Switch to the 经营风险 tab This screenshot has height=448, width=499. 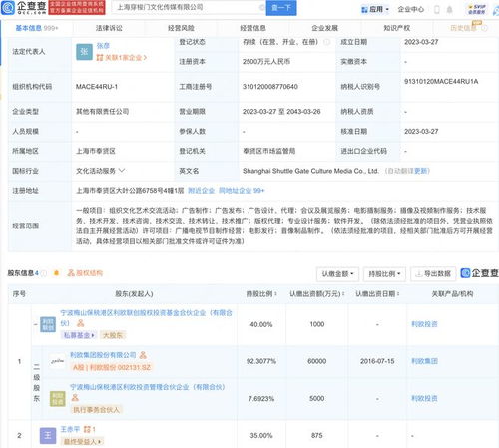click(x=181, y=28)
